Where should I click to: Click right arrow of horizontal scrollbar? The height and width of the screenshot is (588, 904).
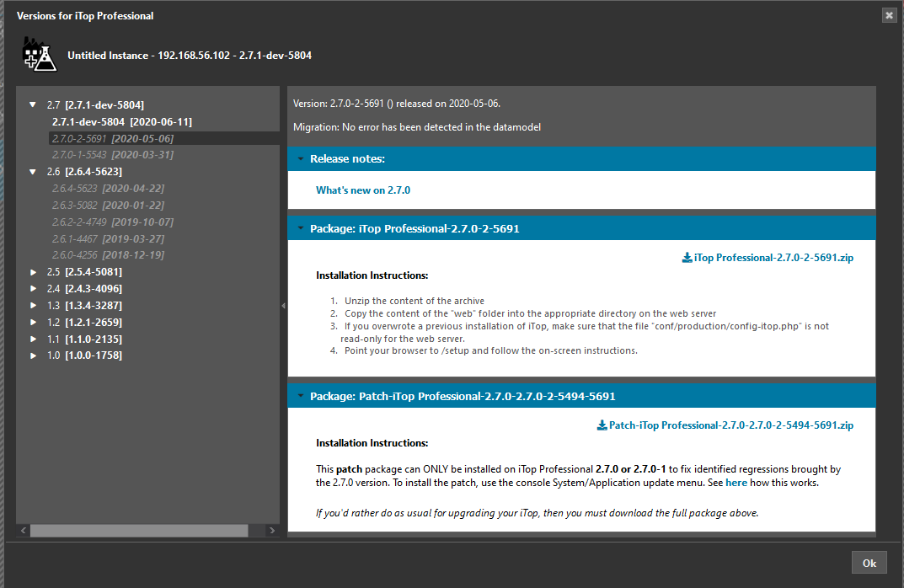pyautogui.click(x=271, y=531)
